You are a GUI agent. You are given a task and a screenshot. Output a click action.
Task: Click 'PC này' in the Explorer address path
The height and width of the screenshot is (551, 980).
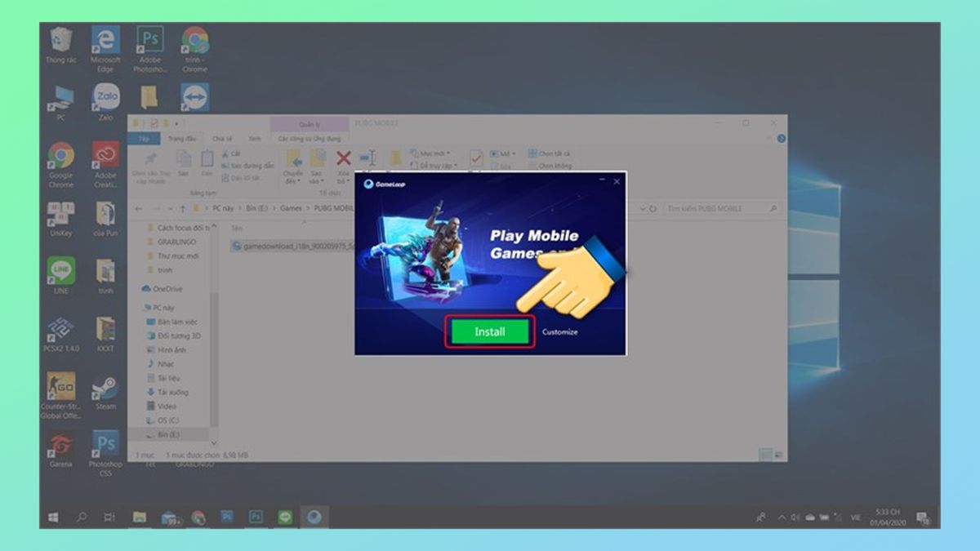225,209
